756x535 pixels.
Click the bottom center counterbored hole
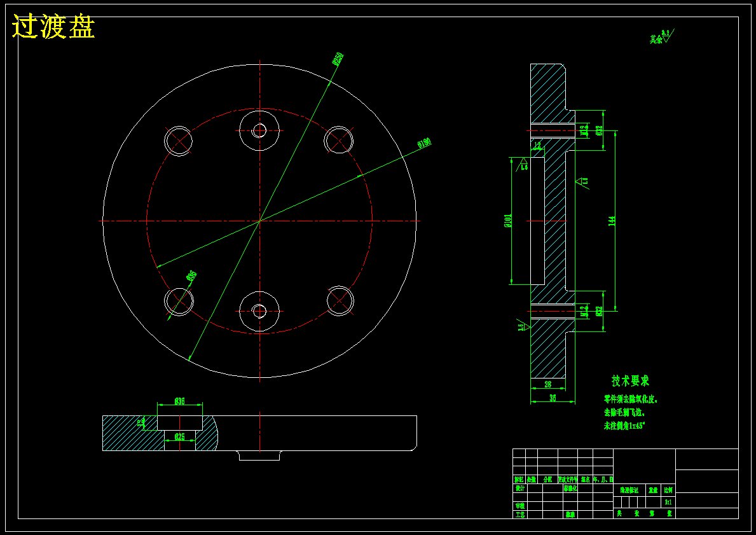click(x=260, y=311)
